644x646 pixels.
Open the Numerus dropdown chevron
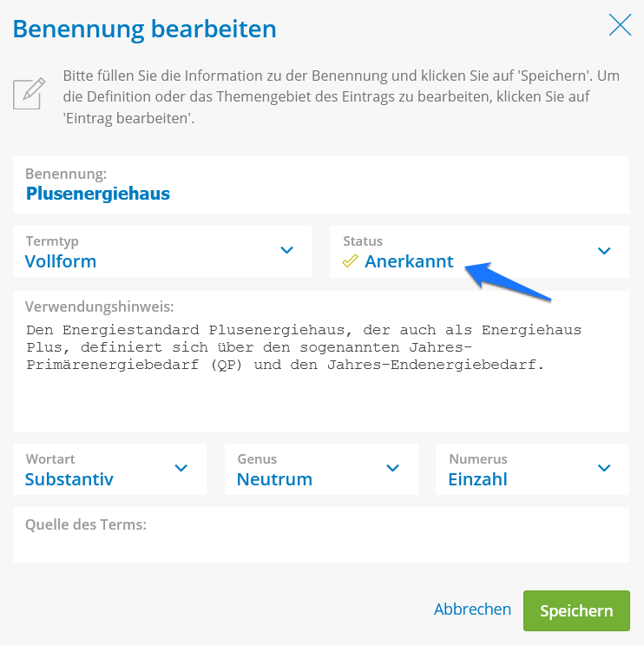click(x=604, y=468)
